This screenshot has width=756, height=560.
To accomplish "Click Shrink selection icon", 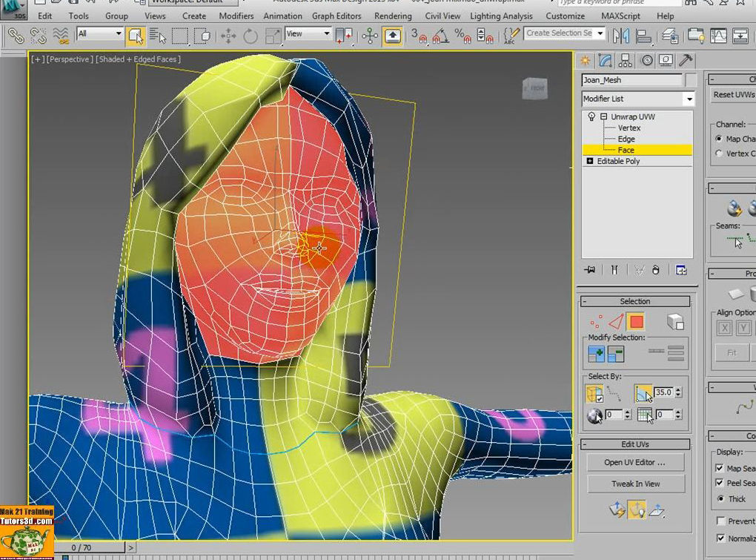I will click(x=616, y=354).
